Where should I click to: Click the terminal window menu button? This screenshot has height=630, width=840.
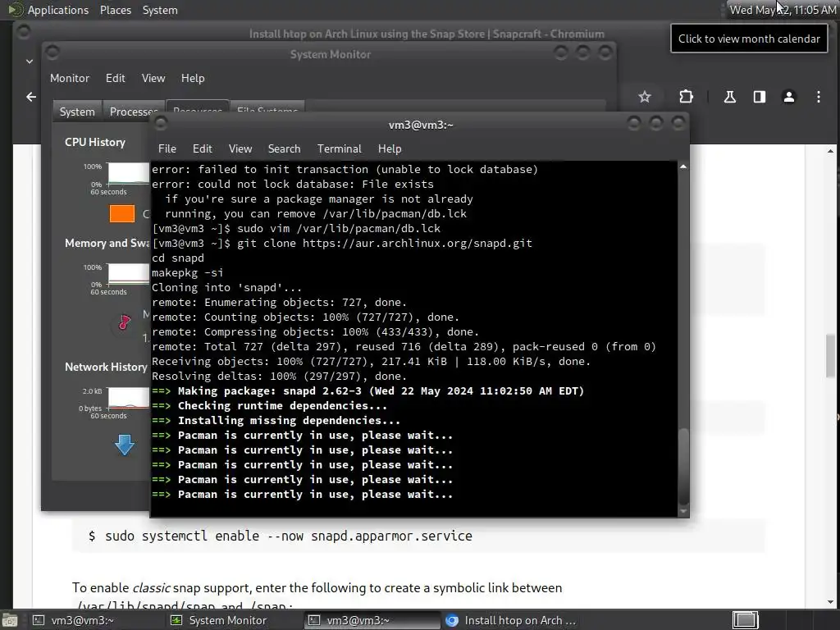click(161, 125)
